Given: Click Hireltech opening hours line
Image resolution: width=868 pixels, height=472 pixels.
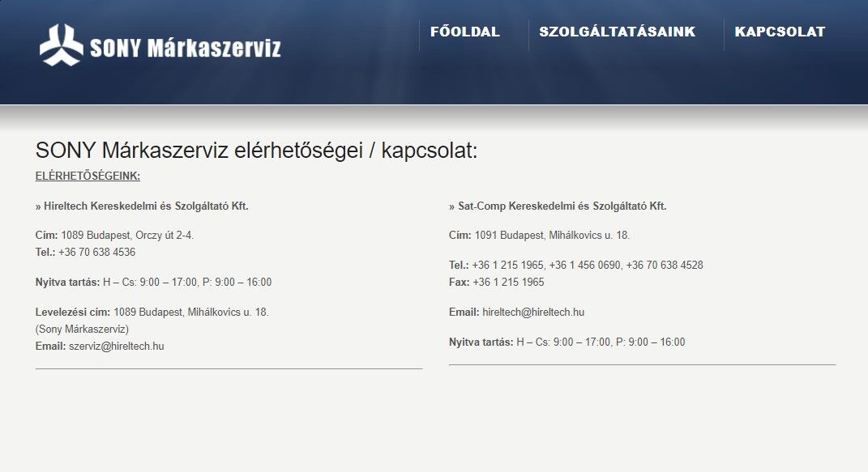Looking at the screenshot, I should (x=153, y=283).
